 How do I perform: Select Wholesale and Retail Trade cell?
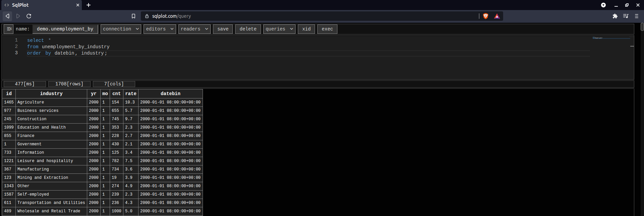pos(51,211)
